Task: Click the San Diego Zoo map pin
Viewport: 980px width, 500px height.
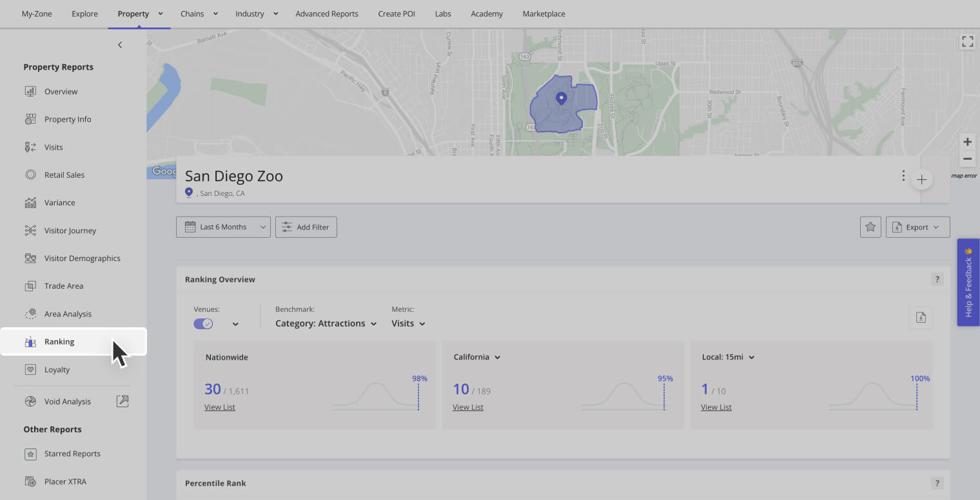Action: 561,99
